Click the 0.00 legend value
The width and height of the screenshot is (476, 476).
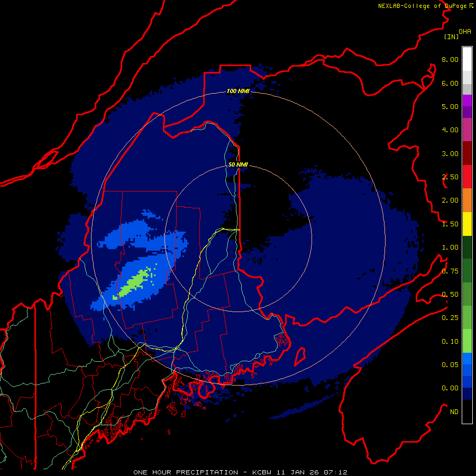point(450,388)
